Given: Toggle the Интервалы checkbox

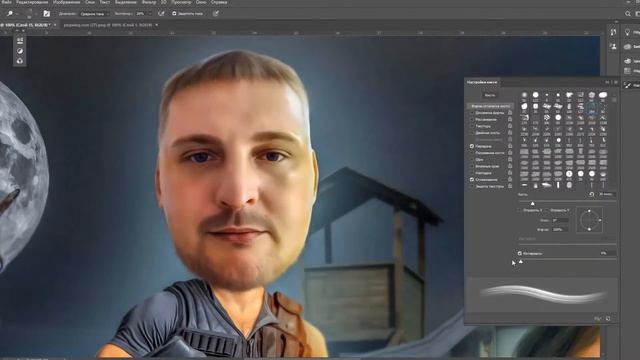Looking at the screenshot, I should pyautogui.click(x=520, y=253).
